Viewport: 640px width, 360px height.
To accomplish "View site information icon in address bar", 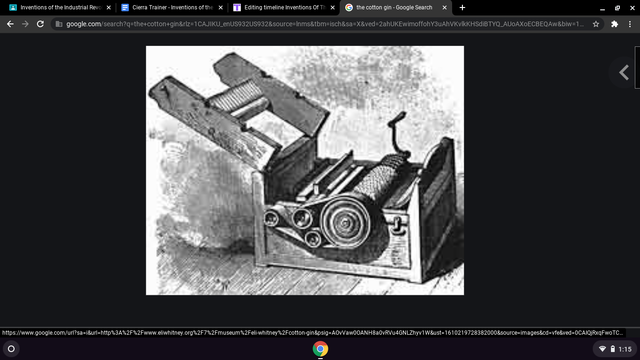I will pyautogui.click(x=59, y=24).
